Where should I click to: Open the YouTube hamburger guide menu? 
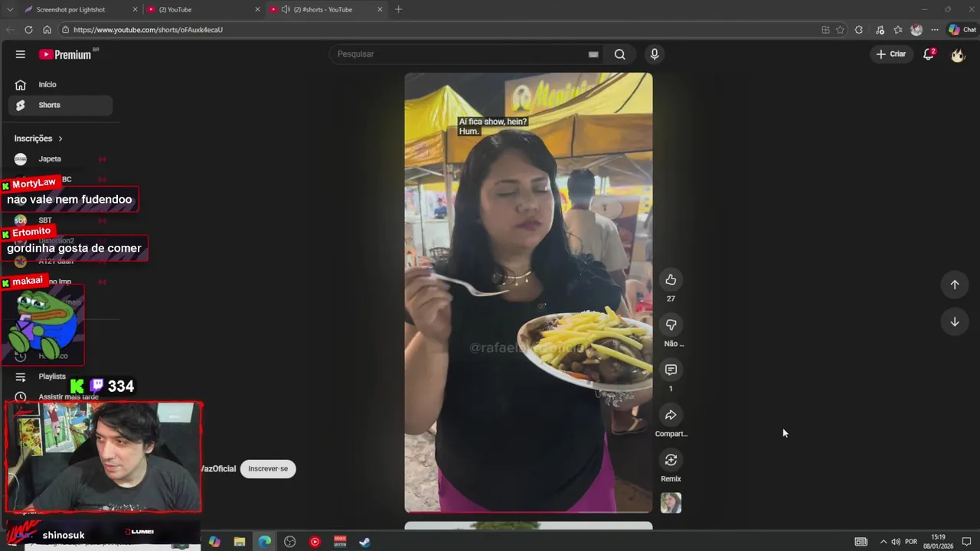click(21, 54)
